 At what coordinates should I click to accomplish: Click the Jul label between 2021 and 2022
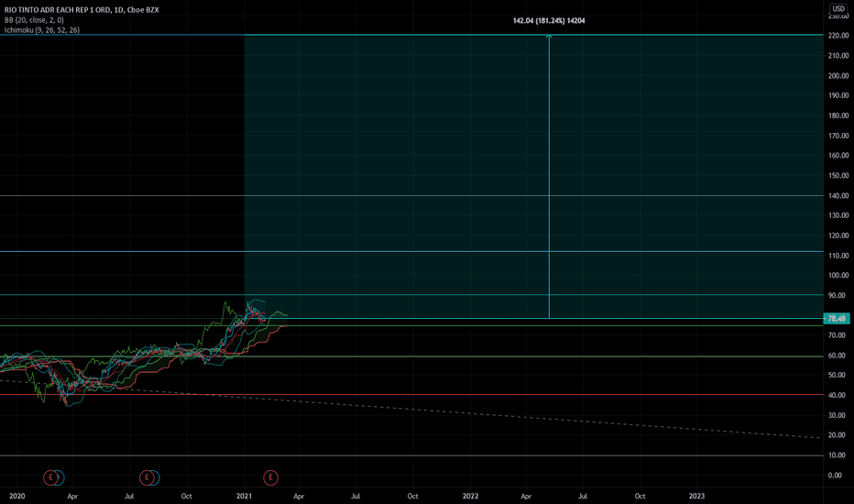[x=356, y=496]
